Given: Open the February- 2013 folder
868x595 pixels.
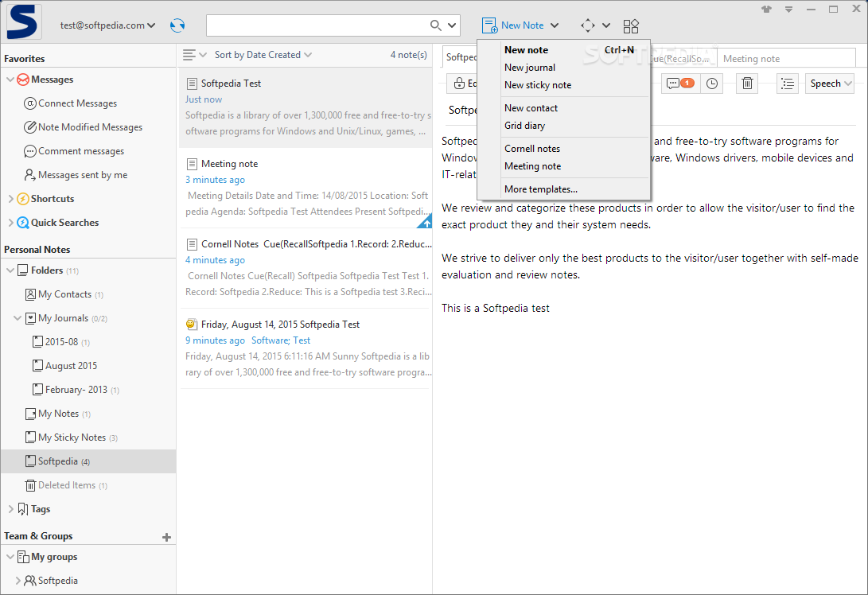Looking at the screenshot, I should [76, 390].
